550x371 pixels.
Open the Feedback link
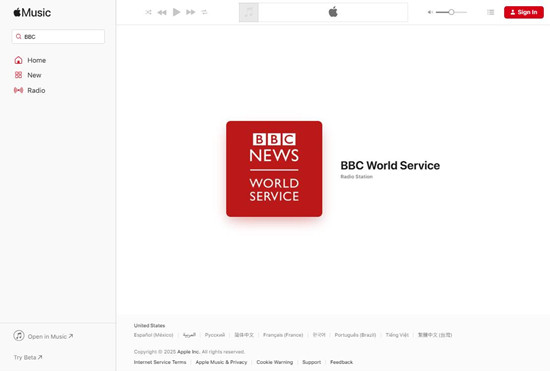point(341,362)
